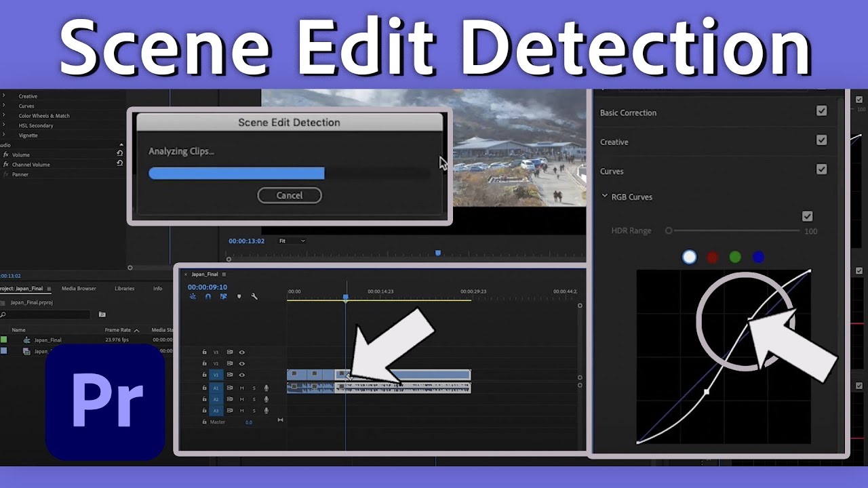This screenshot has height=488, width=868.
Task: Open timeline display settings wrench
Action: (x=254, y=296)
